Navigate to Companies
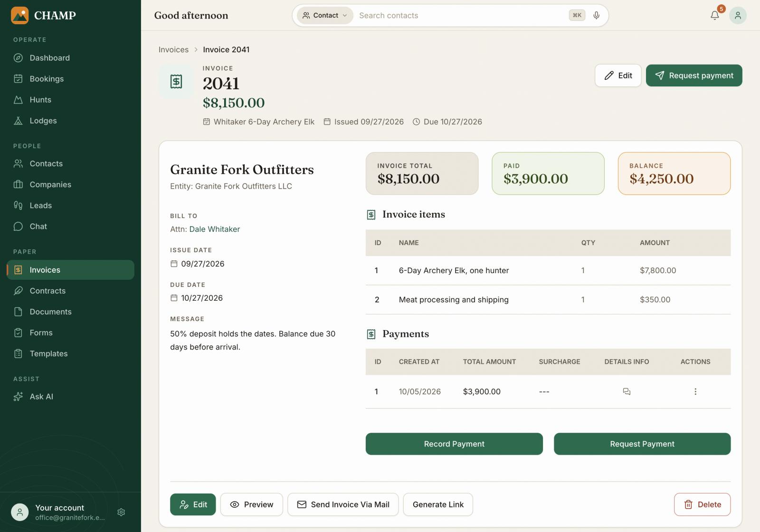This screenshot has width=760, height=532. (x=70, y=184)
